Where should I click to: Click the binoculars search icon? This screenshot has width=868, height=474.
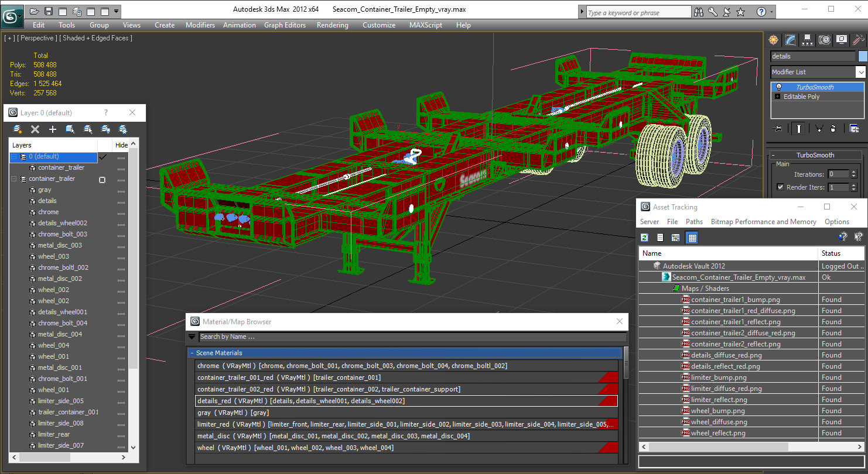click(x=699, y=12)
